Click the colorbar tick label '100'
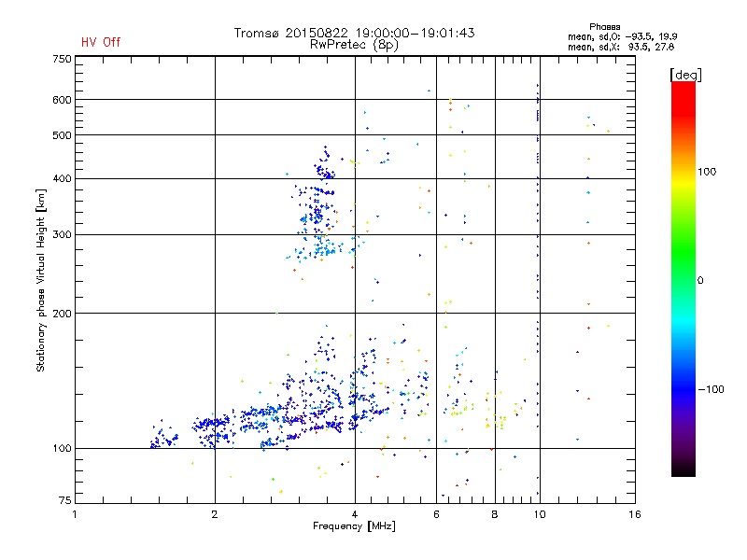 (x=707, y=172)
